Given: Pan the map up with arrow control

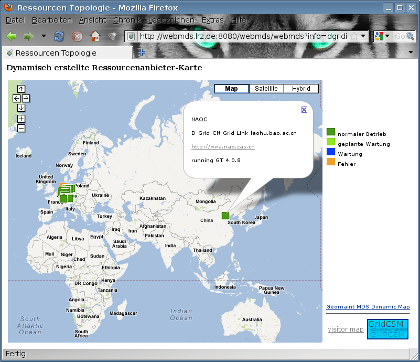Looking at the screenshot, I should point(21,89).
